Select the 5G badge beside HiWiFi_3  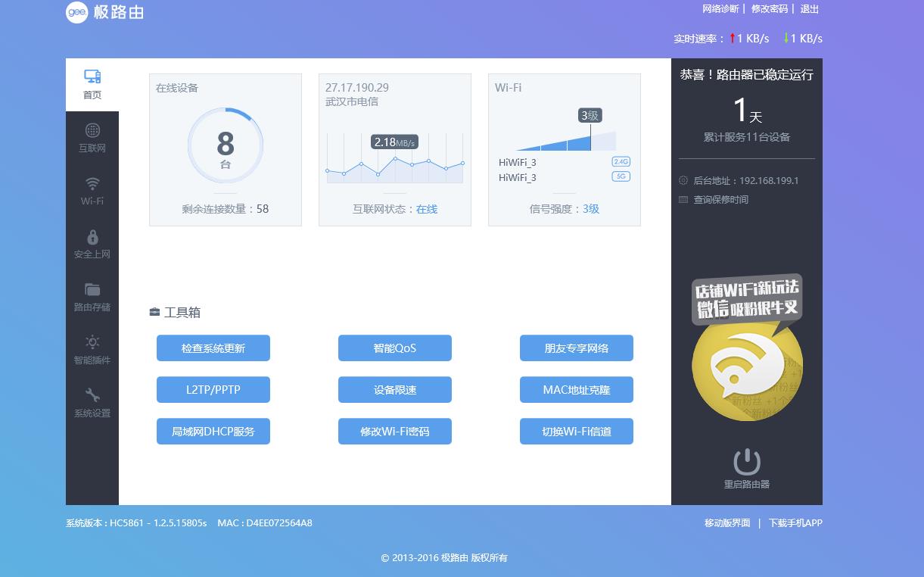(621, 176)
